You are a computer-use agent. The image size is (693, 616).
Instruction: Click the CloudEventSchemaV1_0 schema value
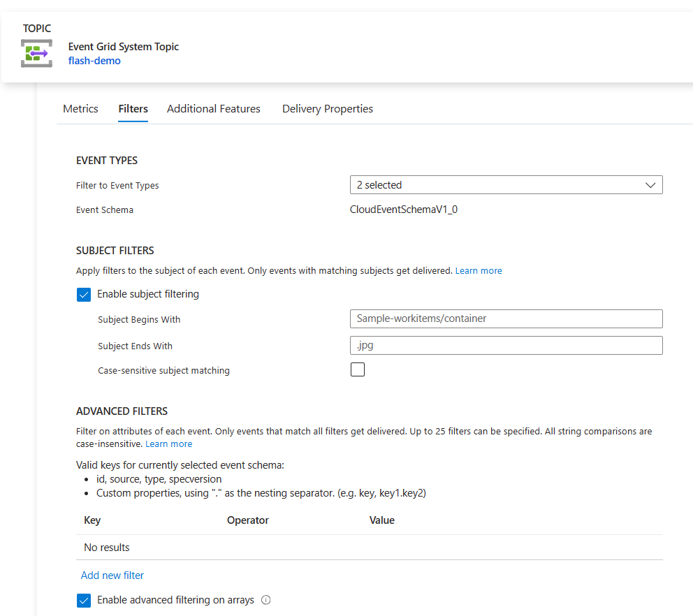[x=404, y=210]
